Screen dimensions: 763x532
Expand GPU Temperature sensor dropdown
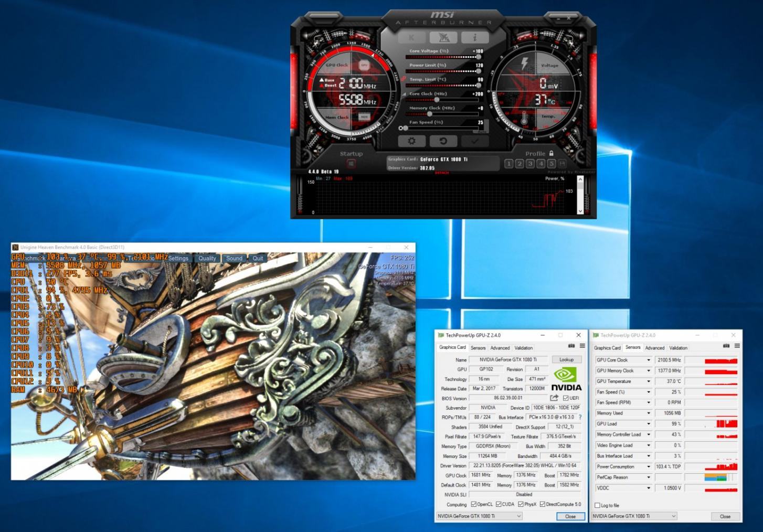click(x=649, y=381)
